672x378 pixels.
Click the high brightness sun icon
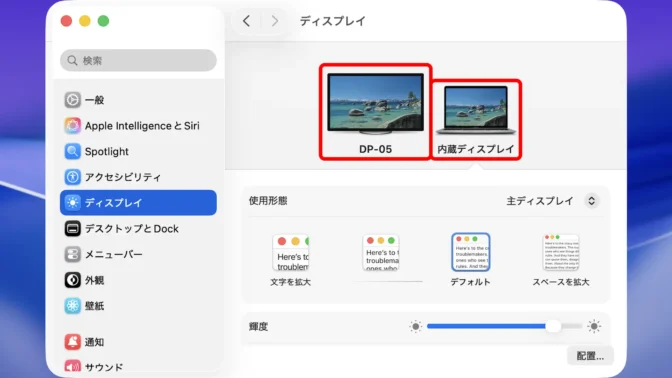pyautogui.click(x=594, y=327)
